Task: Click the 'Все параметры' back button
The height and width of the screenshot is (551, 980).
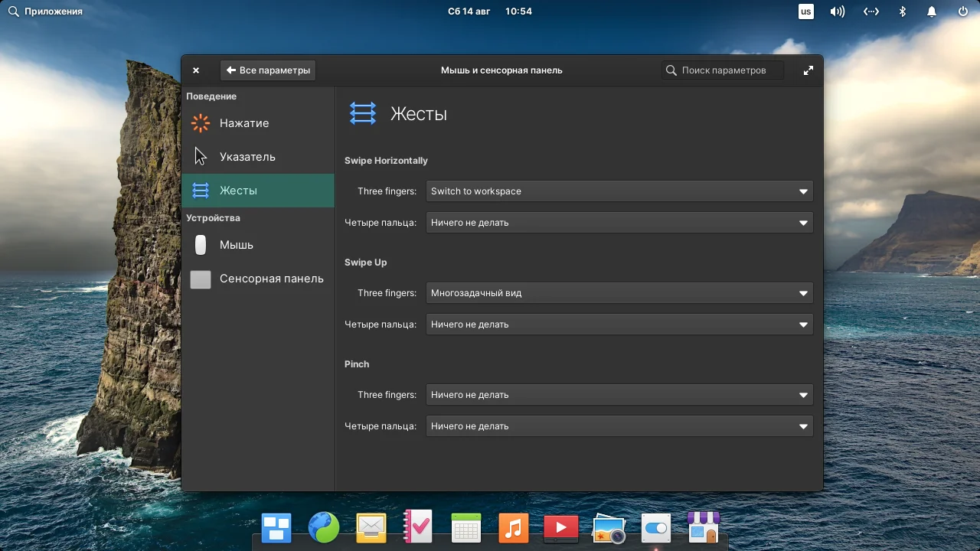Action: (x=268, y=70)
